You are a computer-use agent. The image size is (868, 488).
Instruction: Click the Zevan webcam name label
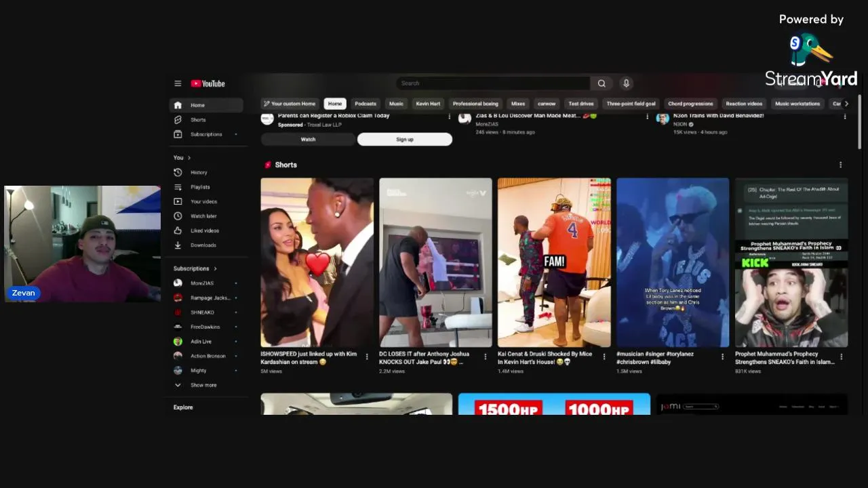click(x=23, y=293)
